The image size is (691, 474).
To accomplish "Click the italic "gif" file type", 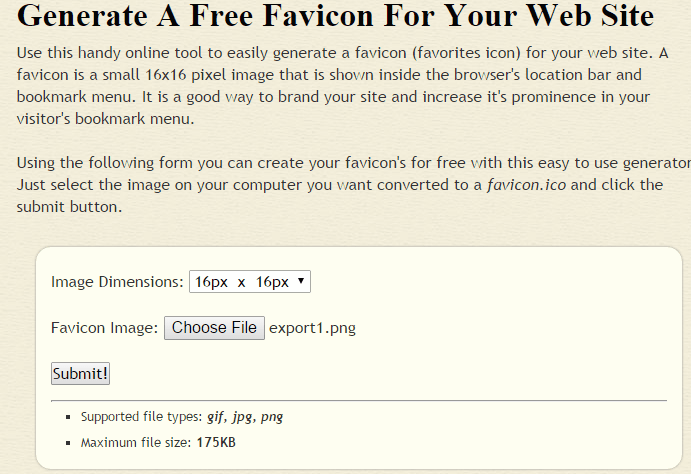I will click(x=216, y=417).
